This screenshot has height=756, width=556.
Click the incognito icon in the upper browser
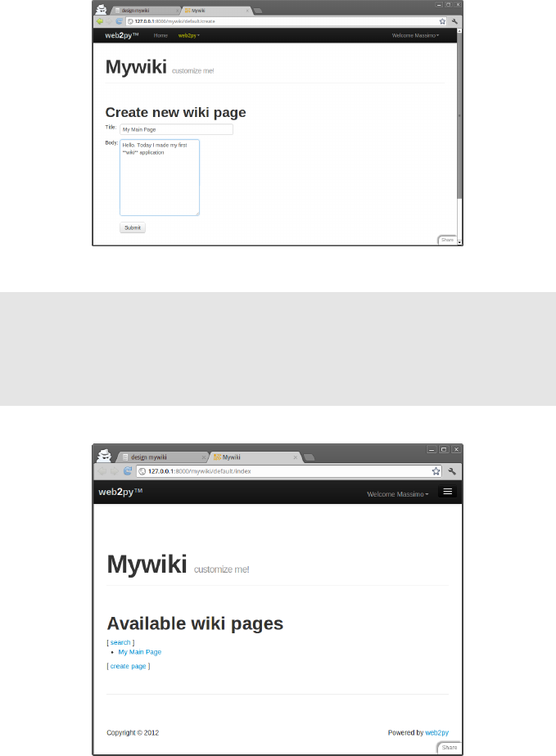[x=101, y=9]
